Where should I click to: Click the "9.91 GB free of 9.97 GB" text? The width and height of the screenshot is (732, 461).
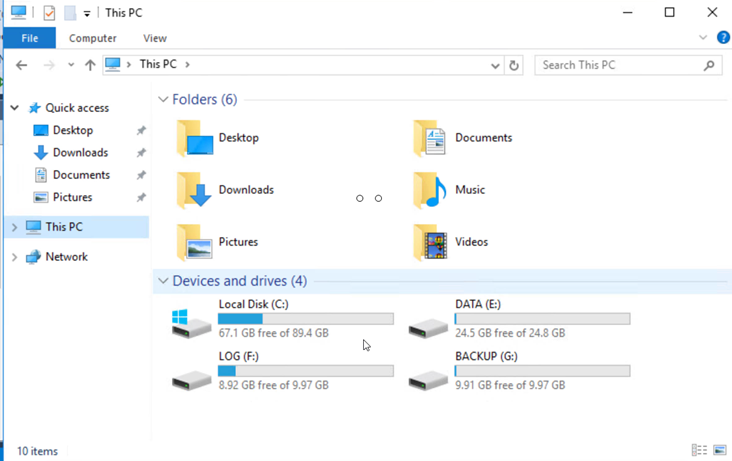pyautogui.click(x=510, y=385)
